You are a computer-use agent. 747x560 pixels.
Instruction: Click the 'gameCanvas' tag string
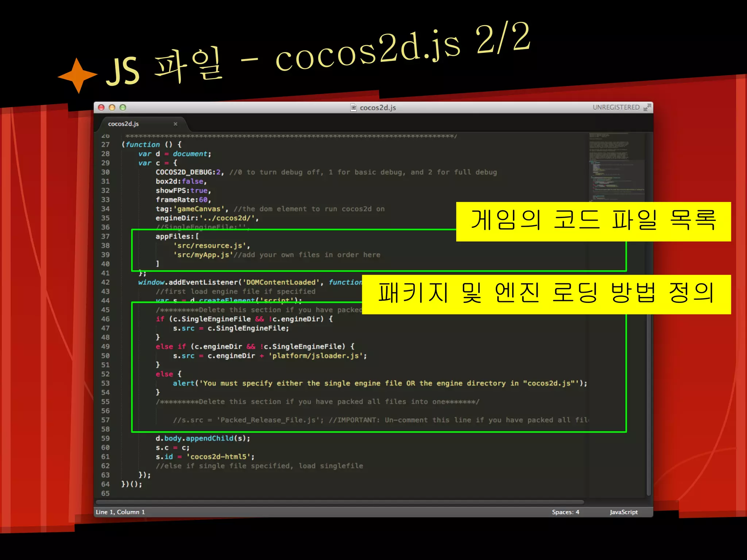(199, 209)
